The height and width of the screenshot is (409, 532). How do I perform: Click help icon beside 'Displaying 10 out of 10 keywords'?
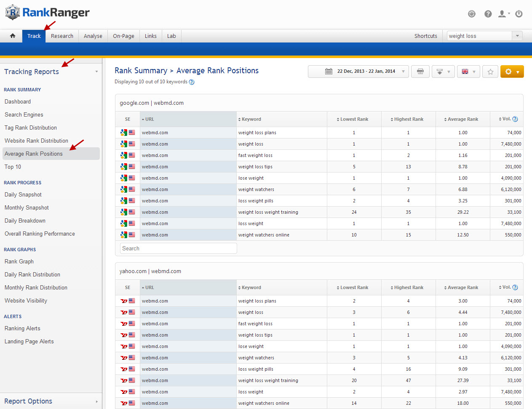point(192,82)
